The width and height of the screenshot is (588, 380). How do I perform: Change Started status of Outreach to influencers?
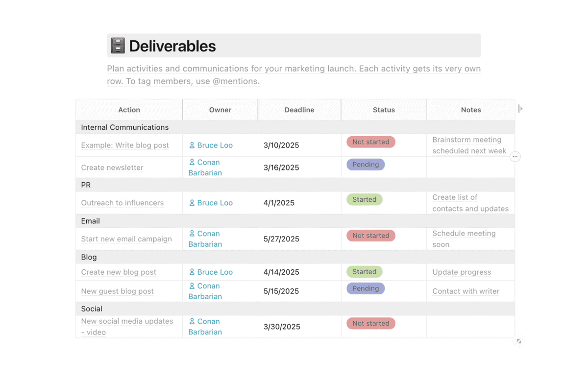365,199
